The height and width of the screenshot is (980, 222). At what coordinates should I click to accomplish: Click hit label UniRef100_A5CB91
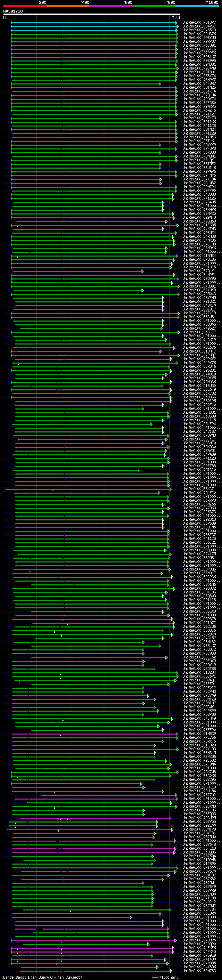199,45
